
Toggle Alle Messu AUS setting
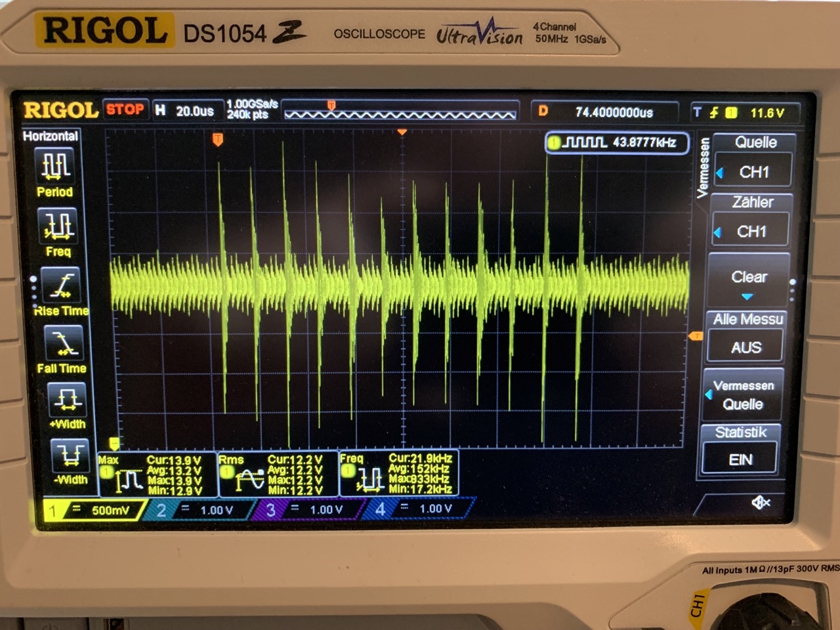pyautogui.click(x=745, y=346)
